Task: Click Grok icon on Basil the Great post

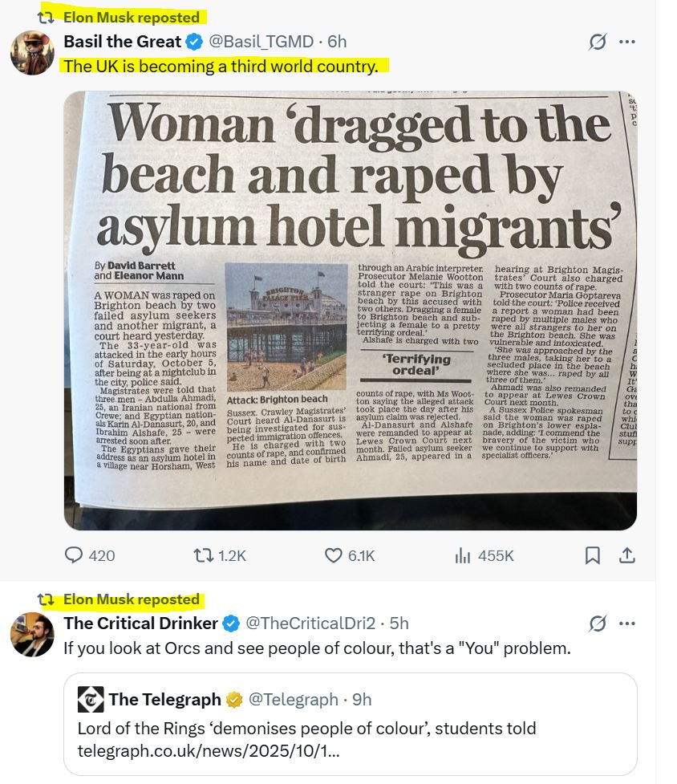Action: tap(598, 42)
